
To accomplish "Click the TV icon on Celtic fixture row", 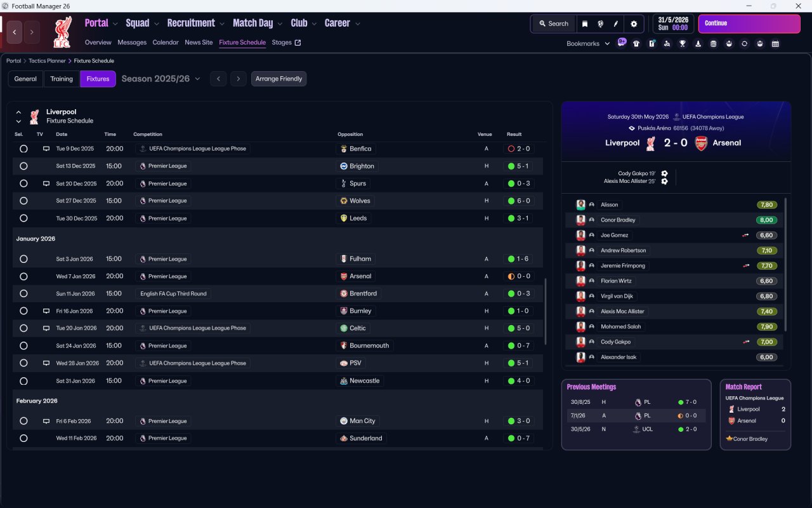I will [x=46, y=328].
